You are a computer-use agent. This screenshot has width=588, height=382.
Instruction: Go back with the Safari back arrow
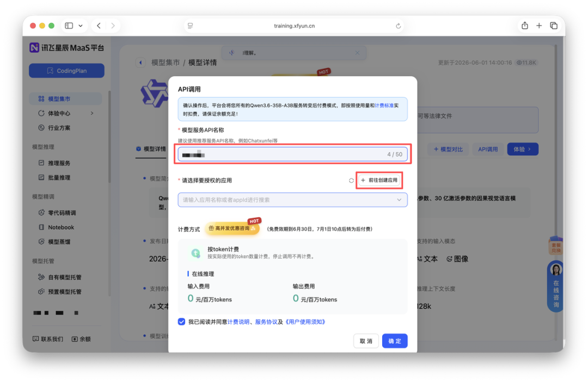click(99, 26)
